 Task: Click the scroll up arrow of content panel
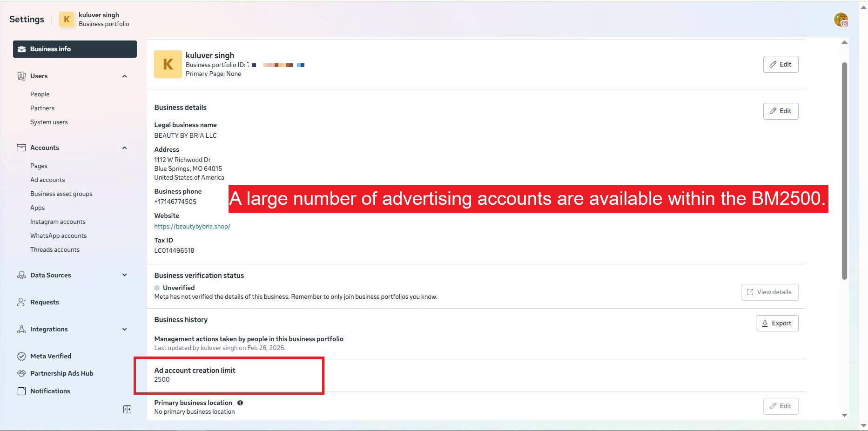(x=844, y=42)
